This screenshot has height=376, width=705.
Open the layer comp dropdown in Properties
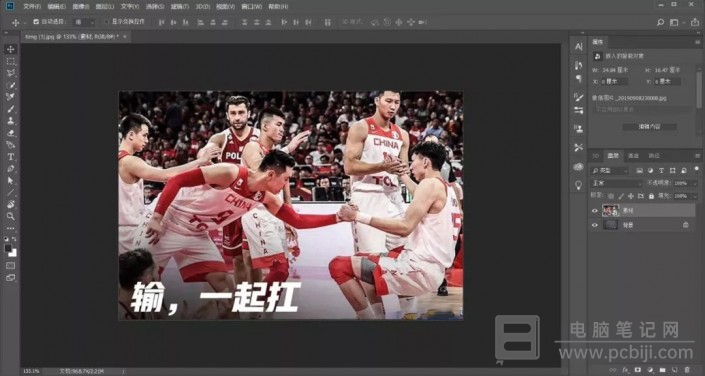point(641,110)
